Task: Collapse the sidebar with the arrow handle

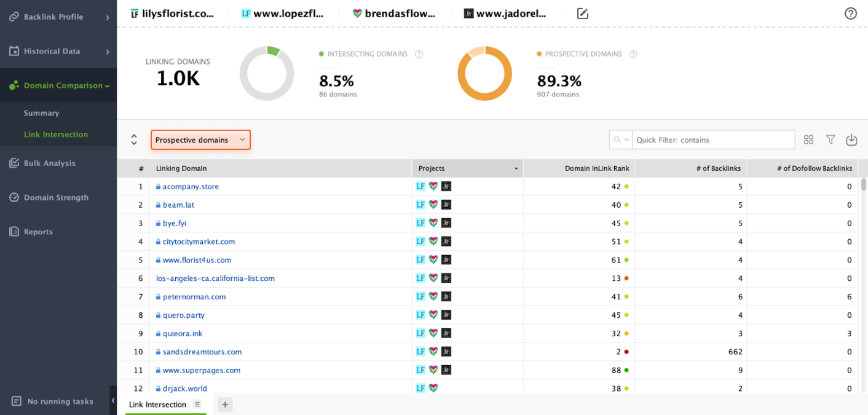Action: [113, 400]
